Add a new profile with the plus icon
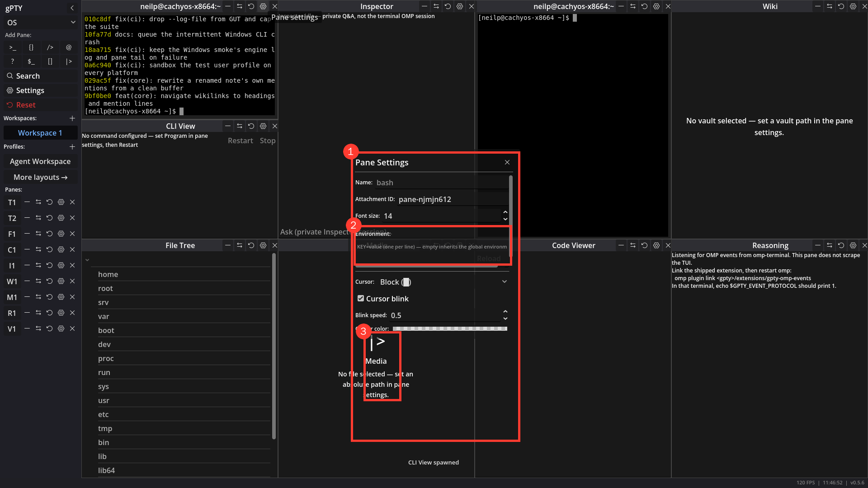The width and height of the screenshot is (868, 488). coord(72,147)
